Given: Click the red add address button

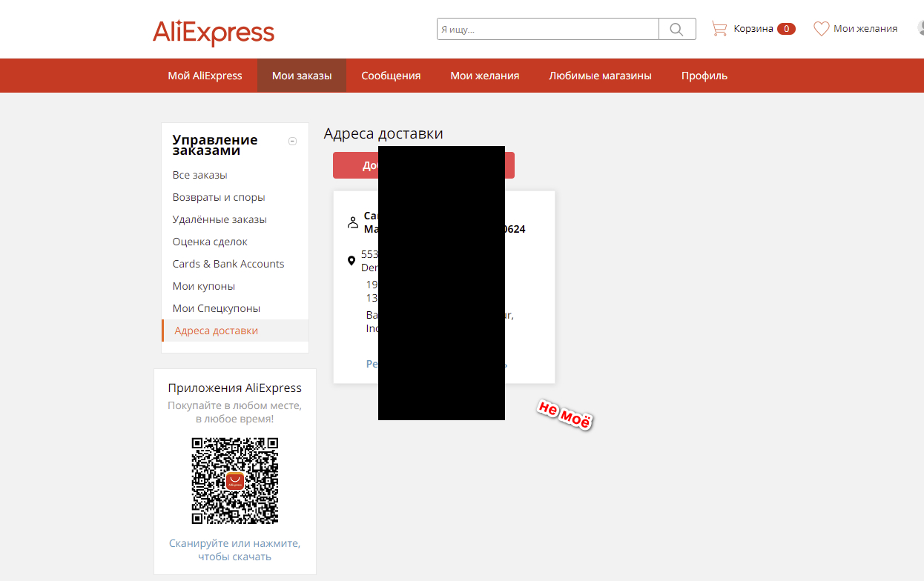Looking at the screenshot, I should coord(423,165).
